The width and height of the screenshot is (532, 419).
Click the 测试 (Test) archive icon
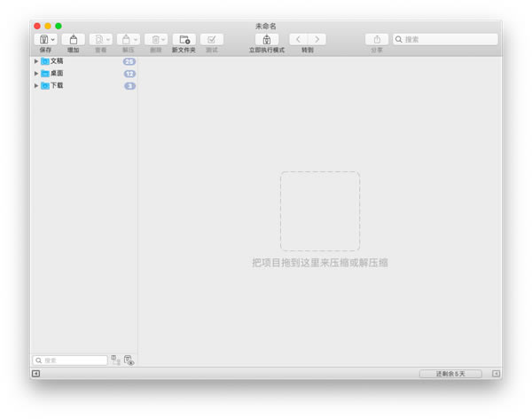click(x=212, y=39)
